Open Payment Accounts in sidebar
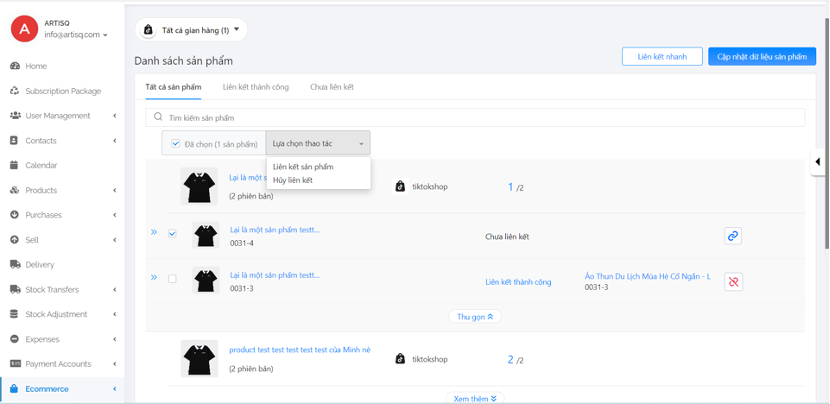830x404 pixels. click(58, 364)
